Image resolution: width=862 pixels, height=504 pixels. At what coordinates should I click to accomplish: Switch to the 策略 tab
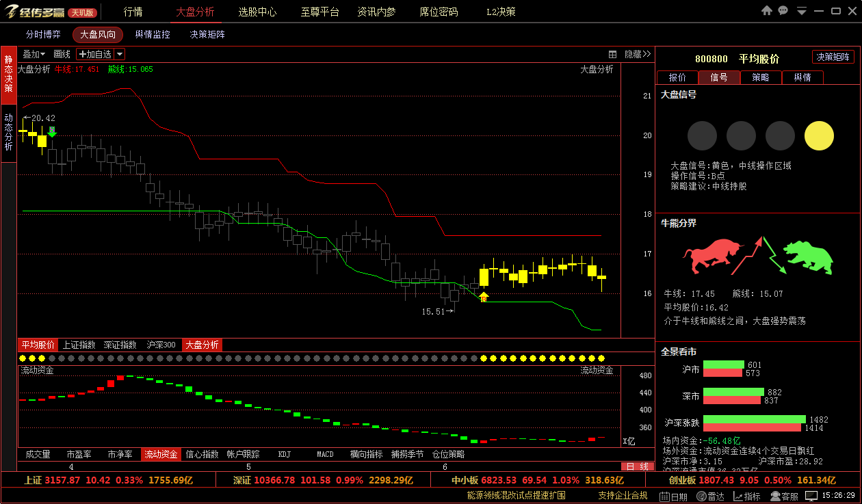[x=761, y=77]
